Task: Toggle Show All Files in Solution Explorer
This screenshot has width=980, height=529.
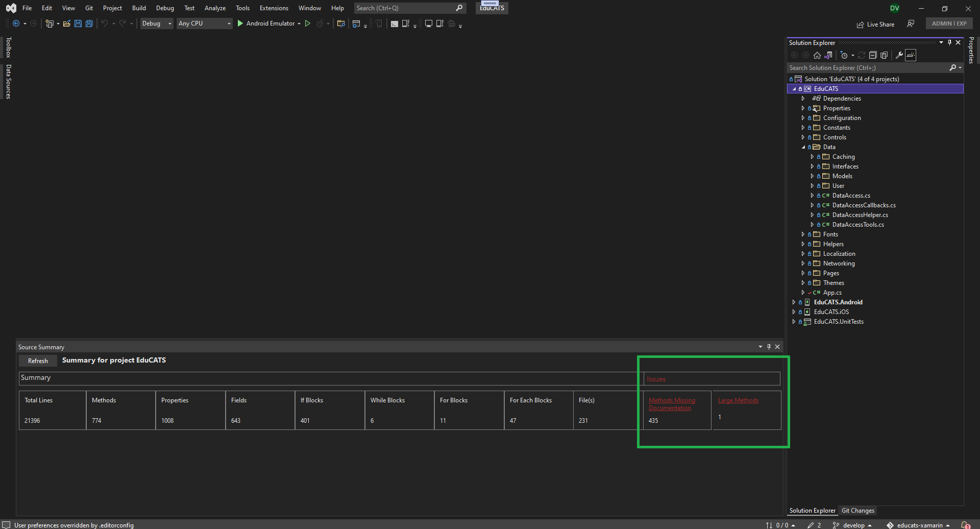Action: click(884, 55)
